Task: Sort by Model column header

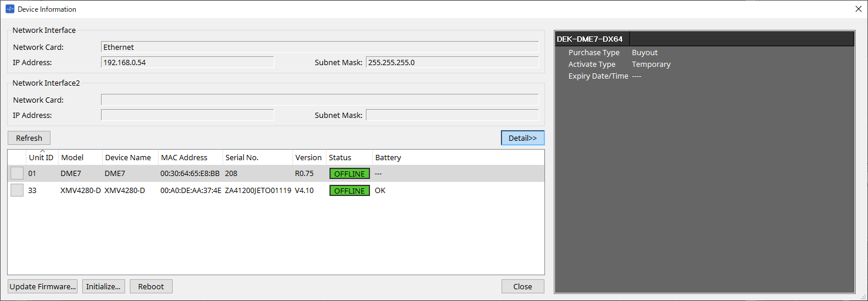Action: 80,157
